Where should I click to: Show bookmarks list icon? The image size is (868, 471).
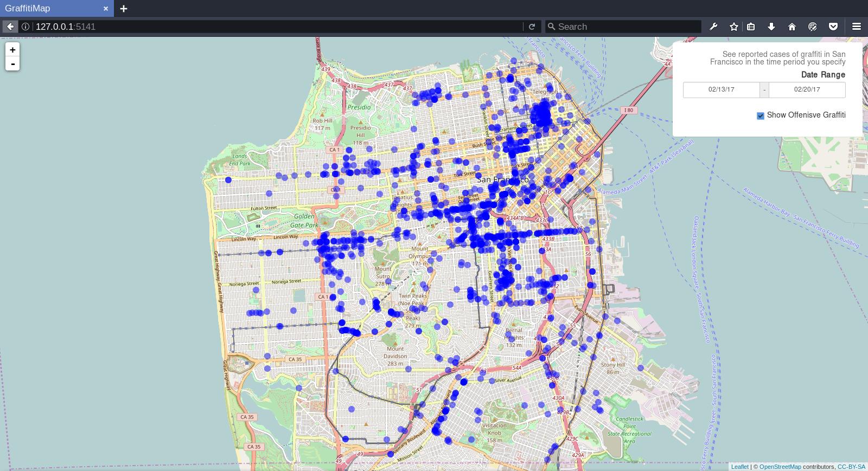coord(751,27)
